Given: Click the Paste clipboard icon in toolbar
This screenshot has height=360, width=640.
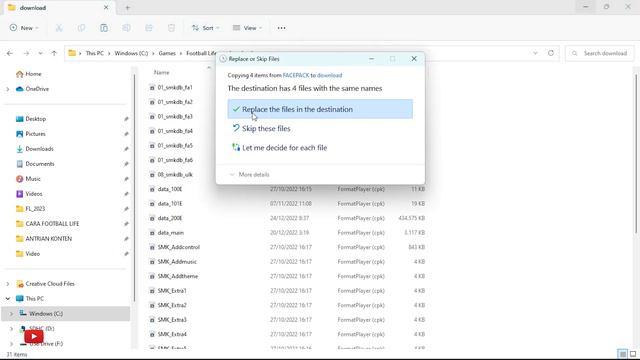Looking at the screenshot, I should [x=104, y=28].
